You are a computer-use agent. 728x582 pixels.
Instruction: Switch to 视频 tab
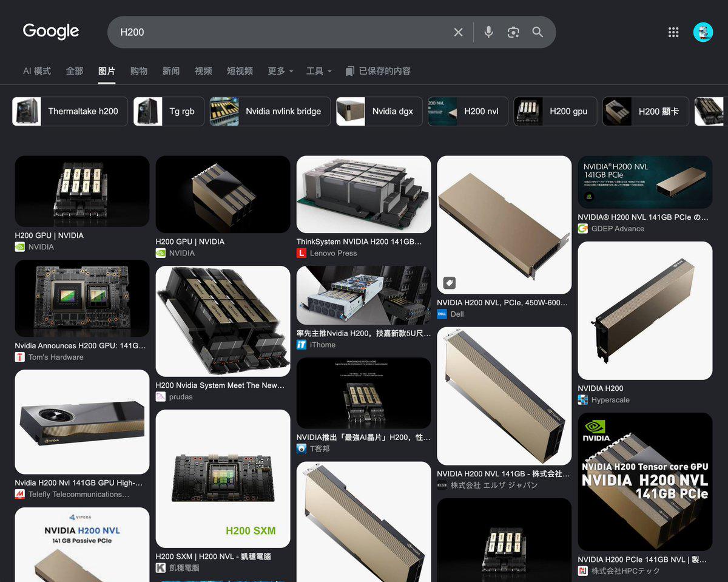[x=203, y=71]
